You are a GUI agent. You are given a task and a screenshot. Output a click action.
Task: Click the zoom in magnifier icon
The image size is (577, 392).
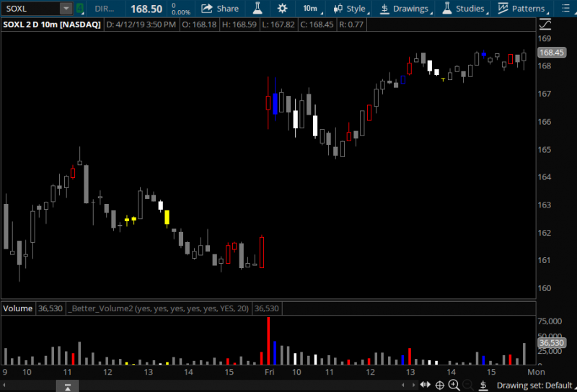click(454, 385)
